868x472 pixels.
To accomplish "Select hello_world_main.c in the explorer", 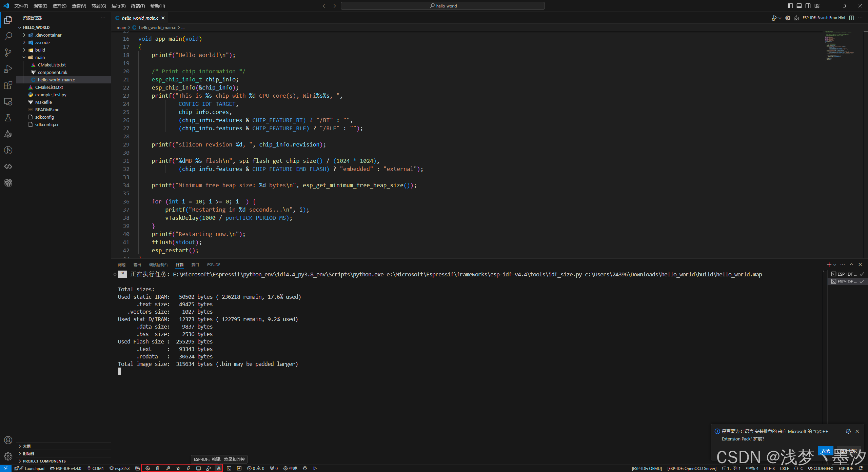I will [x=56, y=79].
